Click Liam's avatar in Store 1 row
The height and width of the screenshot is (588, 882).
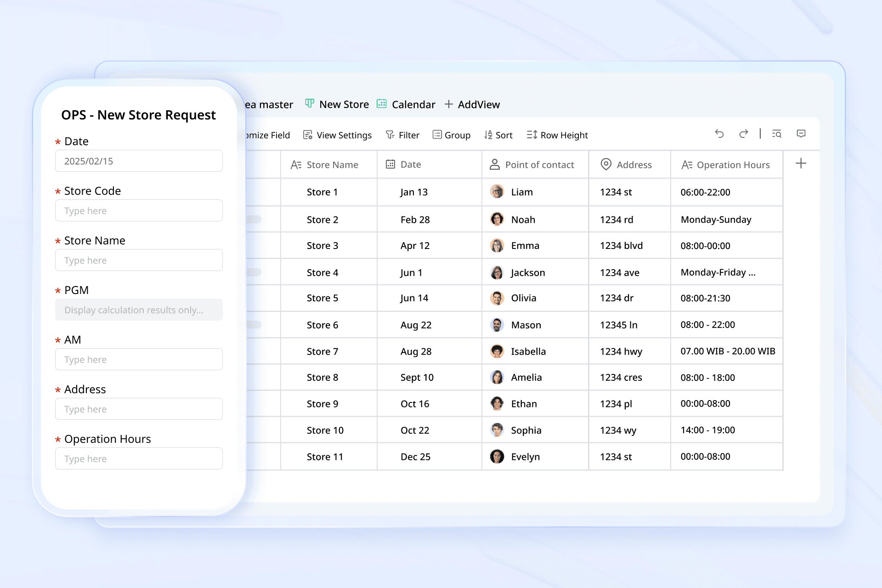point(497,192)
